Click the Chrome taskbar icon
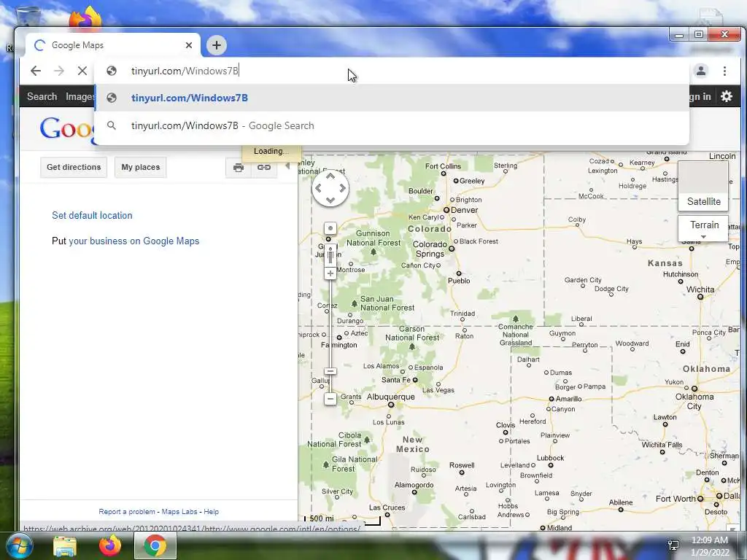Screen dimensions: 747x560 coord(155,545)
